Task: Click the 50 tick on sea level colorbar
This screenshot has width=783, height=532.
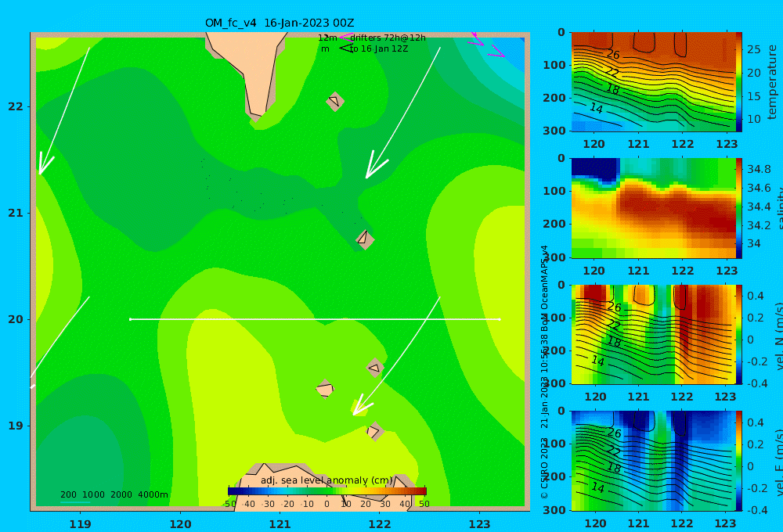Action: coord(424,504)
